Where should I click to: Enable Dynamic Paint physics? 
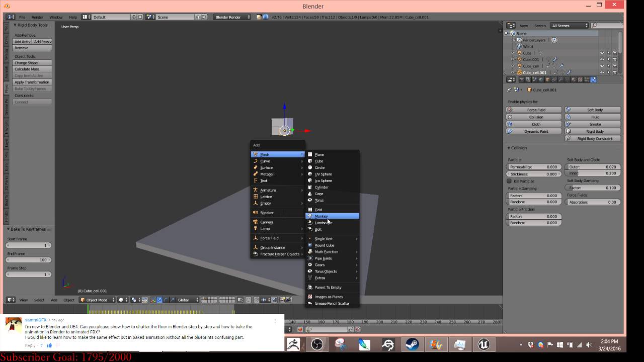pyautogui.click(x=534, y=131)
